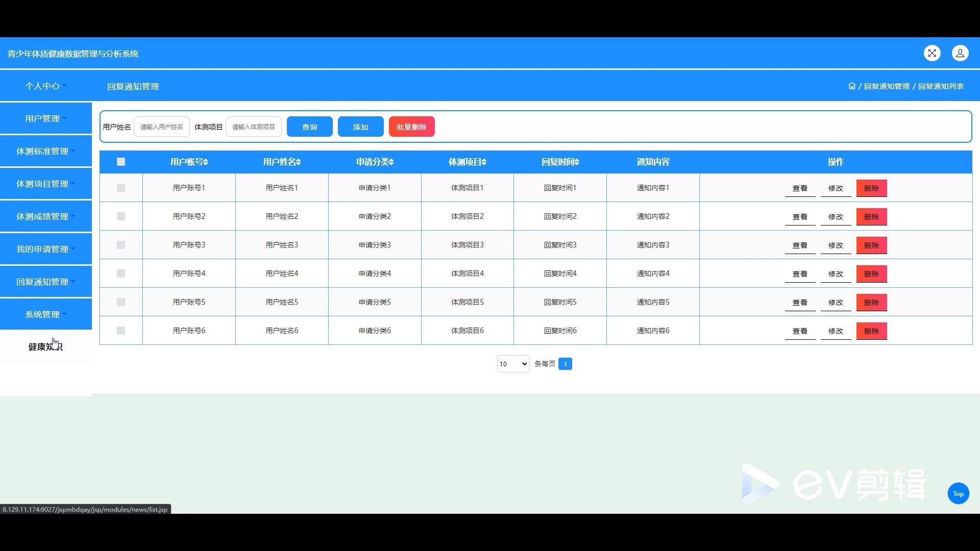
Task: Expand the 体测成绩管理 sidebar menu
Action: 45,216
